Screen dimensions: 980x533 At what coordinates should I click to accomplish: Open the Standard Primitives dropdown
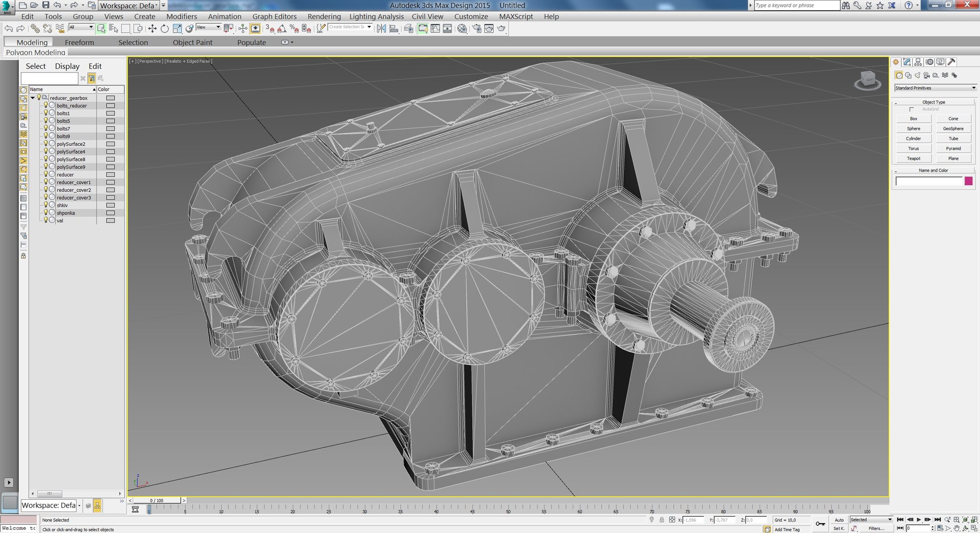tap(935, 88)
